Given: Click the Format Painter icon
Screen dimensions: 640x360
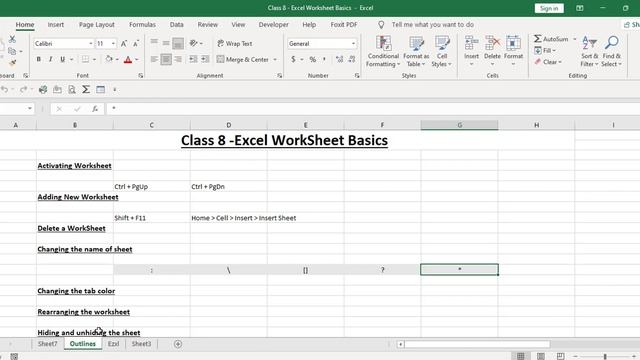Looking at the screenshot, I should tap(12, 63).
